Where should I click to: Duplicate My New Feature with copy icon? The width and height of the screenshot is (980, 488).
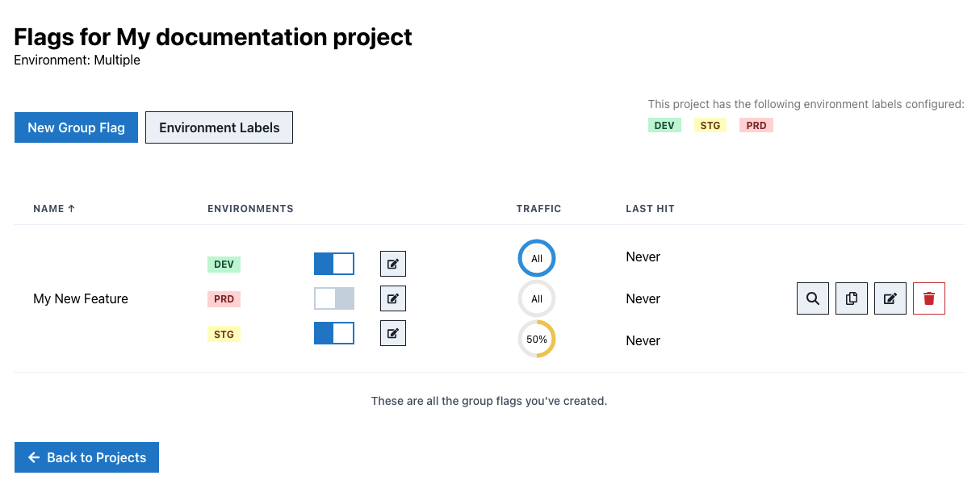(851, 298)
